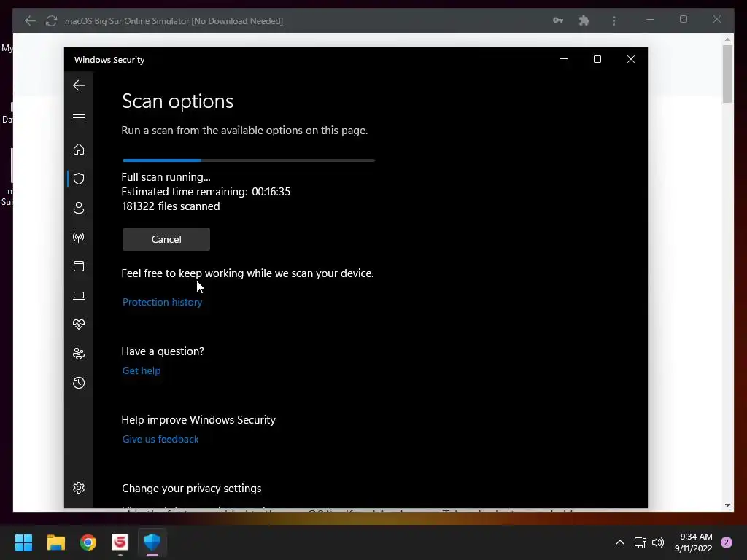The height and width of the screenshot is (560, 747).
Task: Open the notification center badge showing 2
Action: point(727,542)
